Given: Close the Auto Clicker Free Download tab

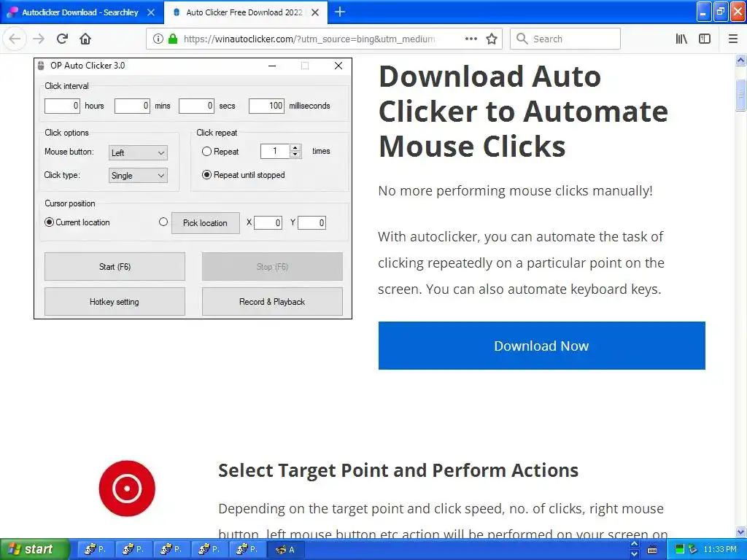Looking at the screenshot, I should pos(315,12).
